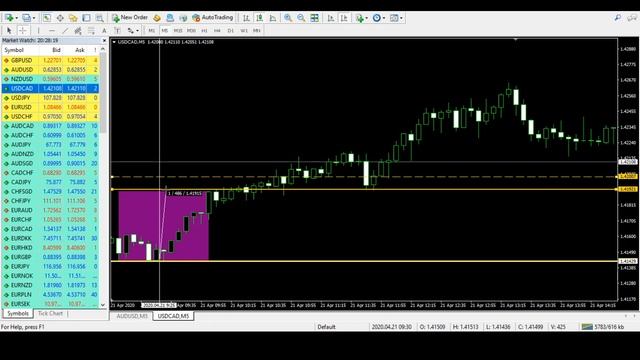Select the M5 timeframe

click(164, 31)
